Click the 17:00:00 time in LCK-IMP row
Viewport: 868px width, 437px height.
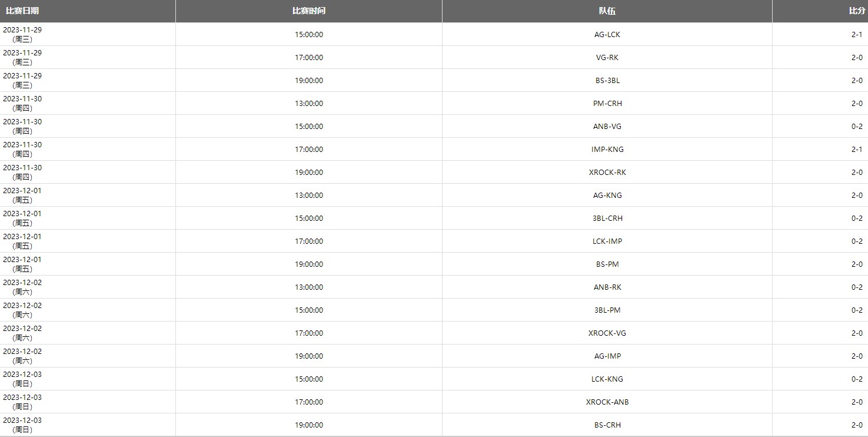[x=309, y=241]
